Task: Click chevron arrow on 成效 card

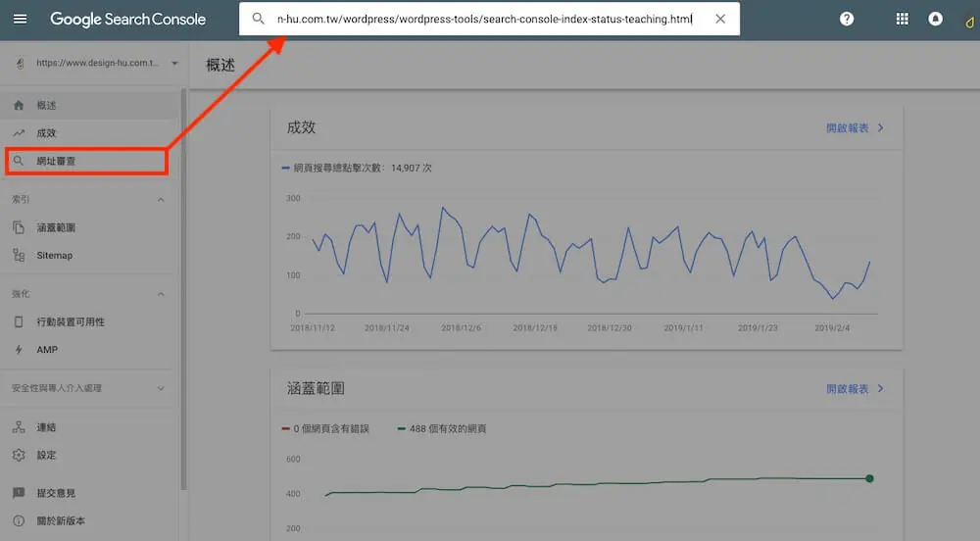Action: point(881,128)
